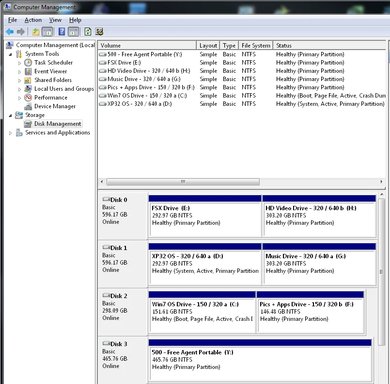Collapse the System Tools tree node
This screenshot has width=390, height=384.
coord(10,54)
